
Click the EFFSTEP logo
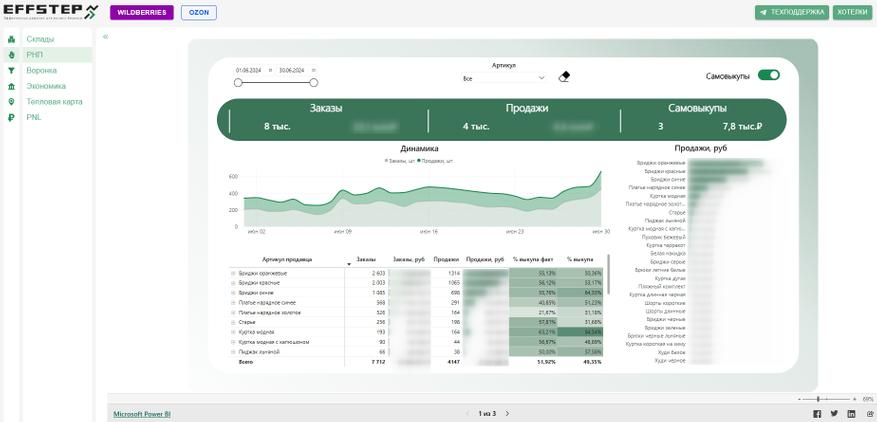[51, 12]
